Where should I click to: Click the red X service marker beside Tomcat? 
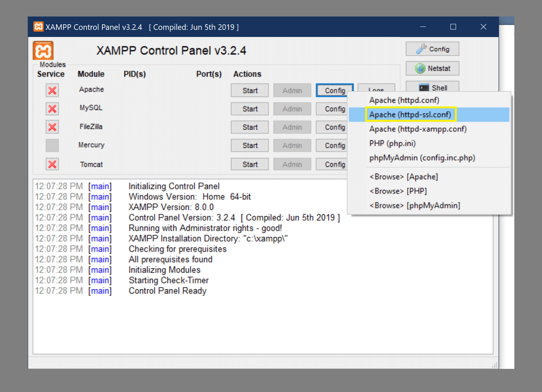(x=52, y=164)
